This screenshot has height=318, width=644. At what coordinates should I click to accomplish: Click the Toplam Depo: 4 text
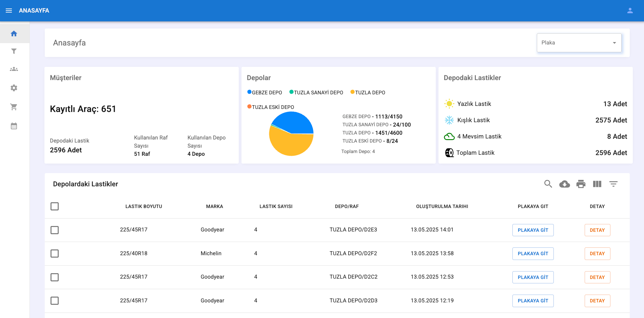(358, 151)
